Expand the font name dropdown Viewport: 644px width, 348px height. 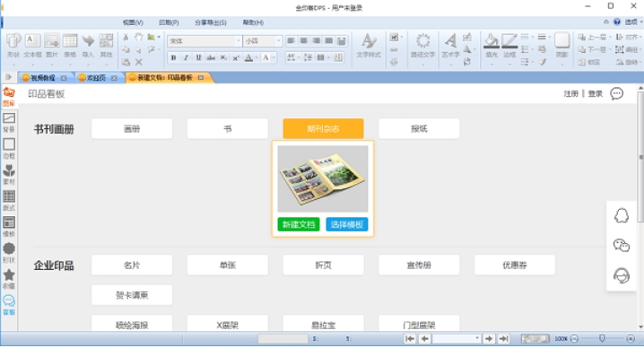238,40
